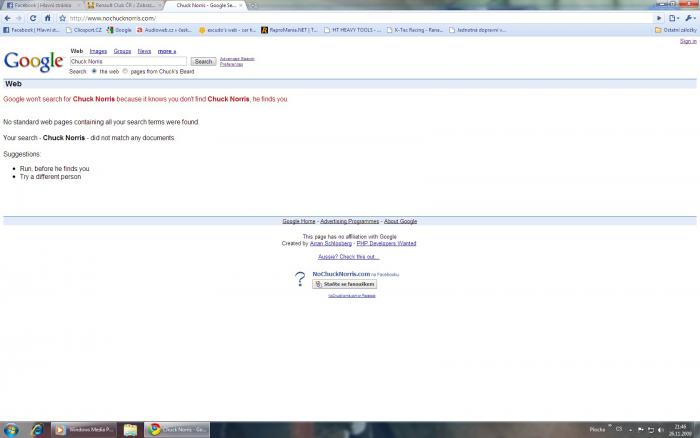Open the 'Aussie? Check this out...' link
This screenshot has height=438, width=700.
pyautogui.click(x=349, y=257)
